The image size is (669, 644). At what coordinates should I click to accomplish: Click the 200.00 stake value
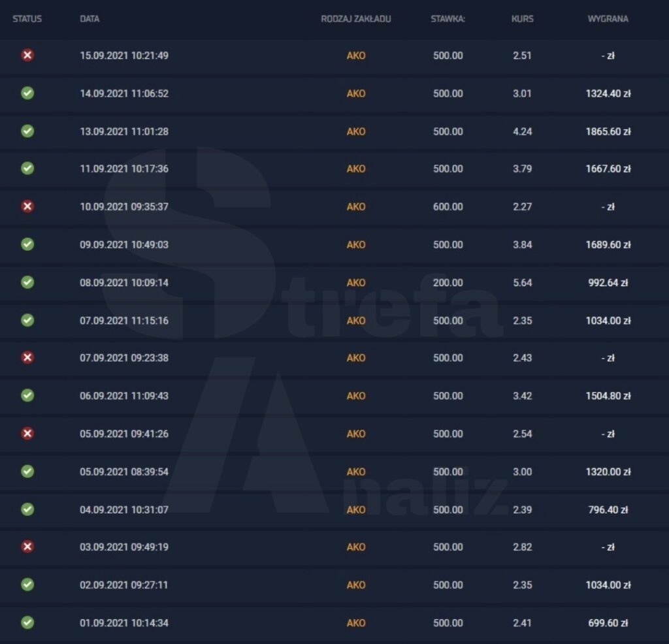(448, 282)
